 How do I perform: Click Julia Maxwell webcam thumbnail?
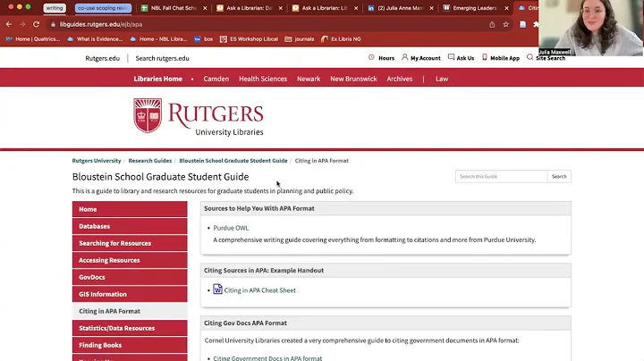(x=591, y=28)
